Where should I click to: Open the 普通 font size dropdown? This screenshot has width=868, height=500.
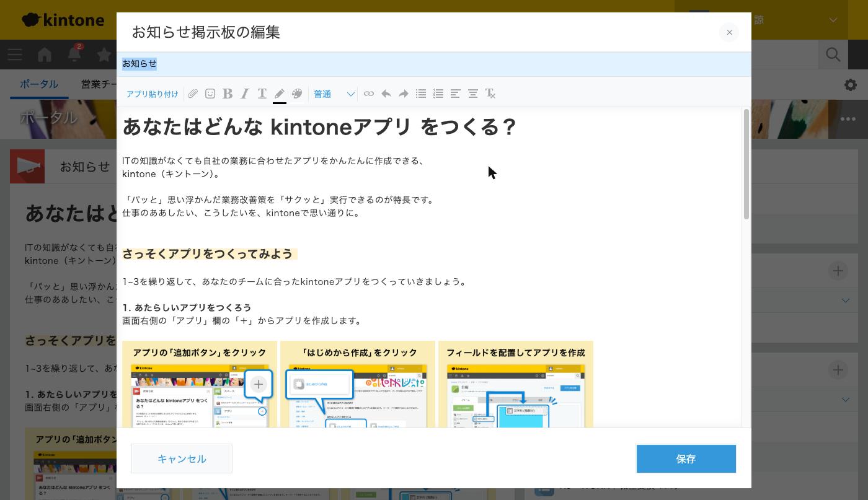point(334,94)
